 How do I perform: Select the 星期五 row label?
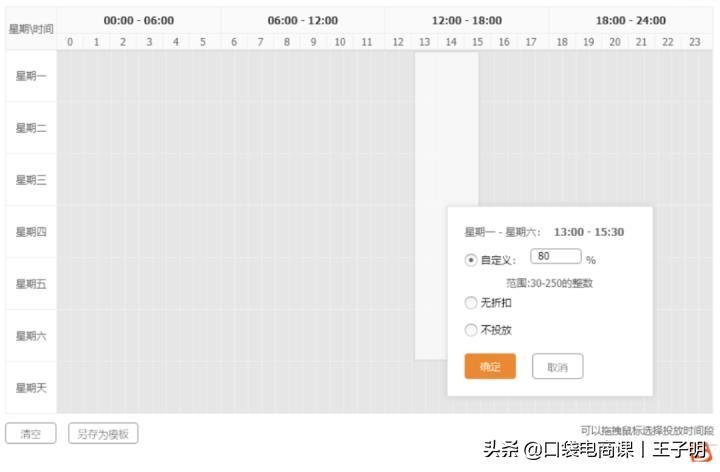[x=31, y=284]
